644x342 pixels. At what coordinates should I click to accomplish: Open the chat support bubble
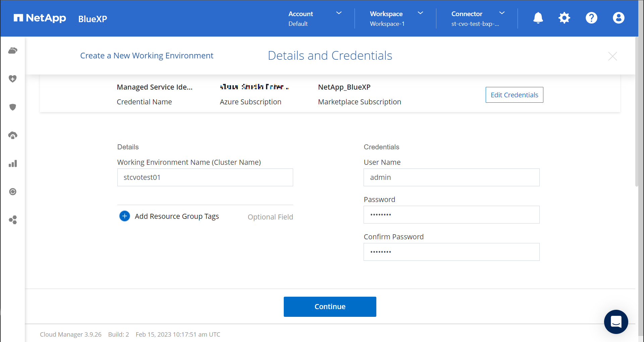pyautogui.click(x=616, y=322)
